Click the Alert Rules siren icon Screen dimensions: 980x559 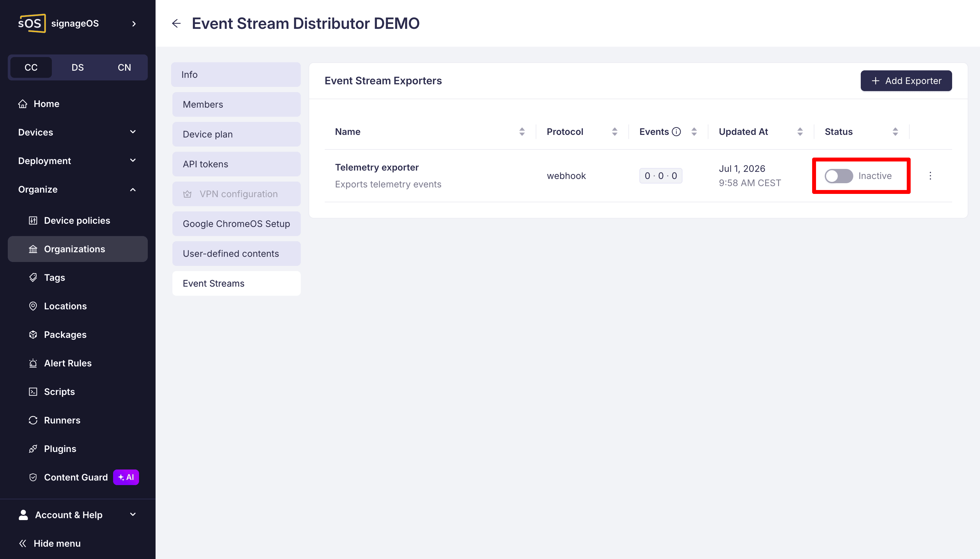[x=33, y=363]
